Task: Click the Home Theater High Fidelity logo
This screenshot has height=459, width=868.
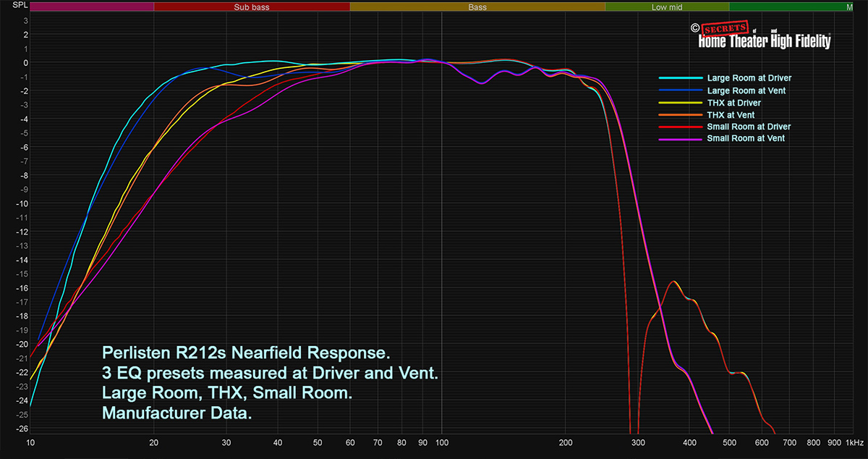Action: coord(764,42)
